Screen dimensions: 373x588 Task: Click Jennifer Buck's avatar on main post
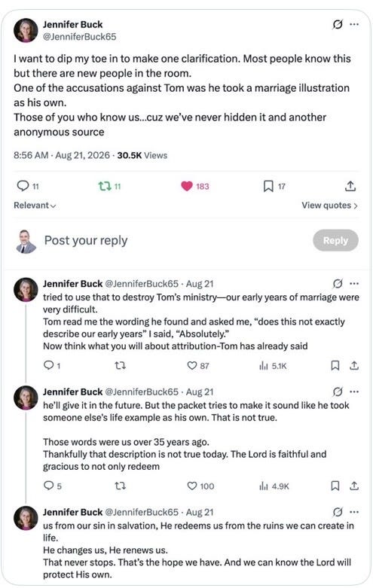coord(26,30)
